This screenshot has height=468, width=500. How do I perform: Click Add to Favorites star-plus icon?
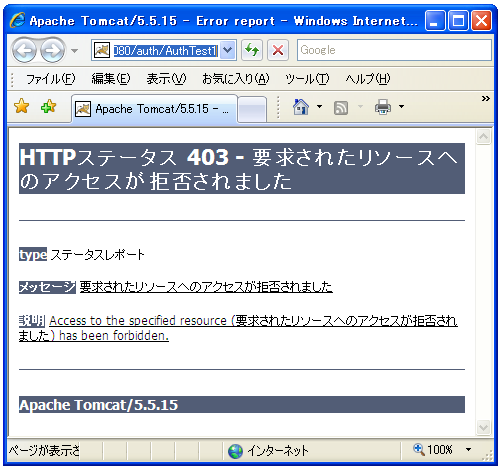pos(49,106)
